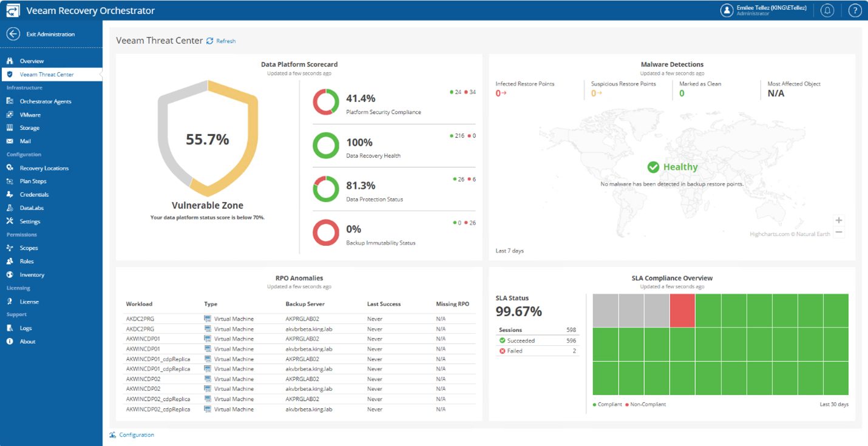Click the first gray SLA heatmap cell
The width and height of the screenshot is (868, 446).
pos(605,311)
